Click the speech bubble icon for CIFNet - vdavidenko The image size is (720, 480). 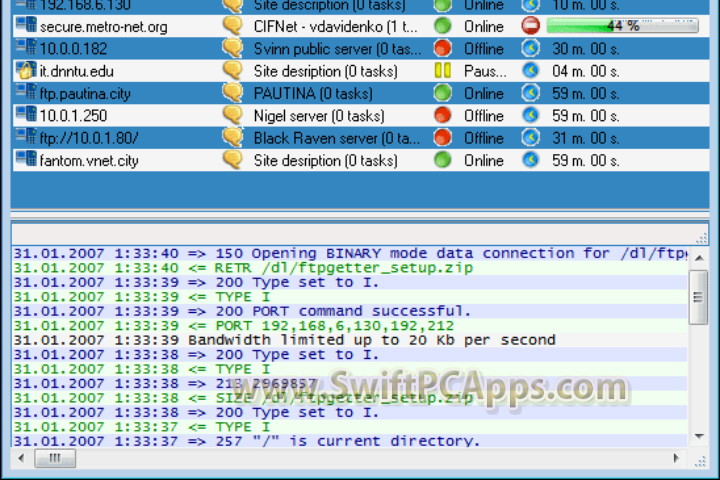click(x=233, y=26)
